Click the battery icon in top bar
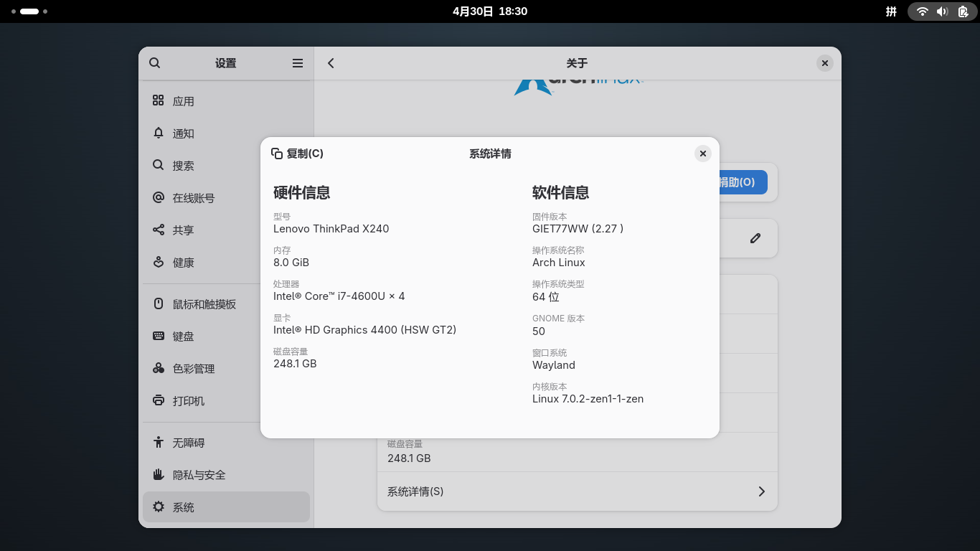980x551 pixels. tap(963, 11)
